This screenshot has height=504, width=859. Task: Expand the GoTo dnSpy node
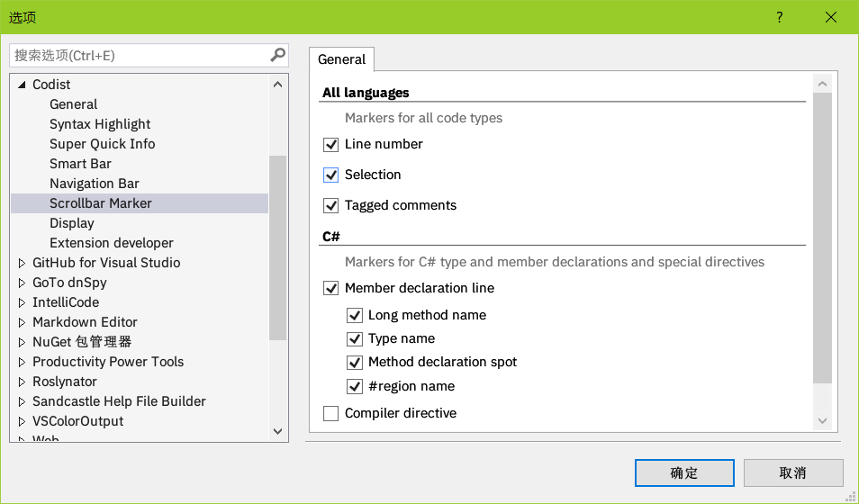pyautogui.click(x=22, y=283)
